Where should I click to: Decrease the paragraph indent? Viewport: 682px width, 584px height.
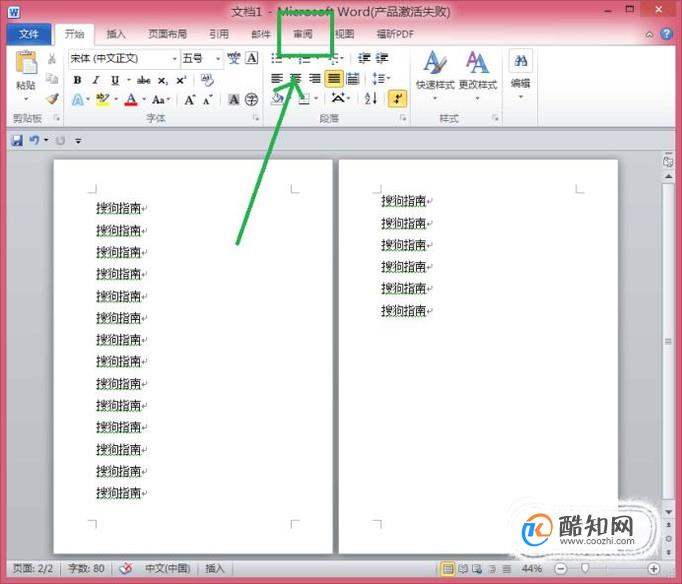[x=364, y=58]
